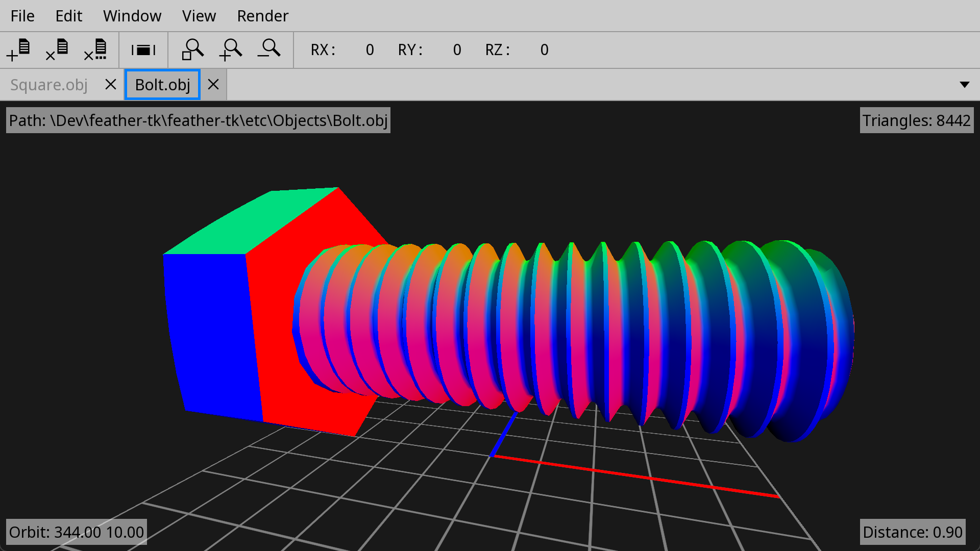Open a file with the add-document icon
The image size is (980, 551).
(19, 50)
